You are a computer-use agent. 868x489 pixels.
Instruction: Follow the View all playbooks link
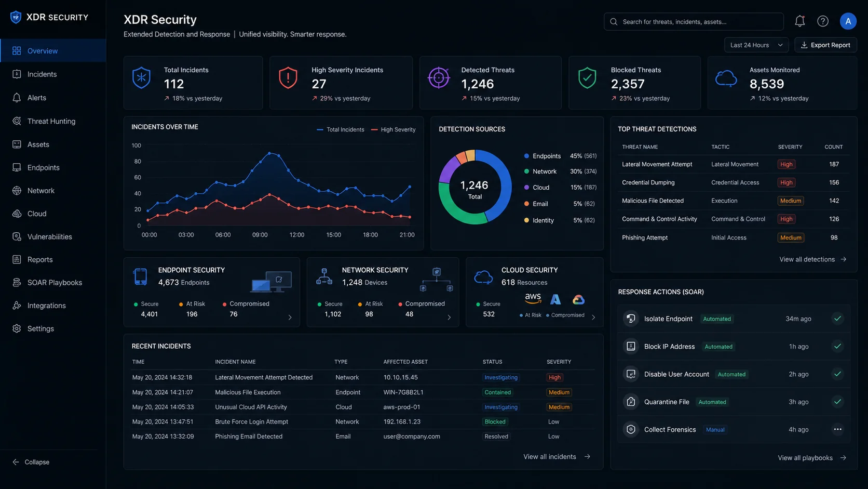[812, 458]
